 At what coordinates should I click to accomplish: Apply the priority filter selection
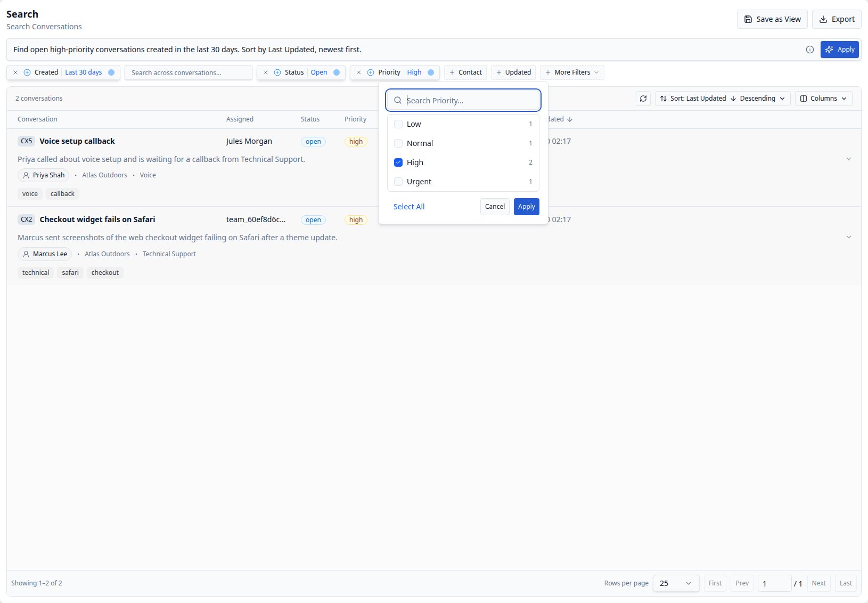527,207
